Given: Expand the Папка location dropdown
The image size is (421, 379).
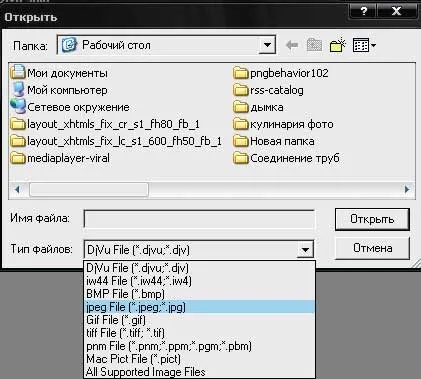Looking at the screenshot, I should [x=267, y=45].
